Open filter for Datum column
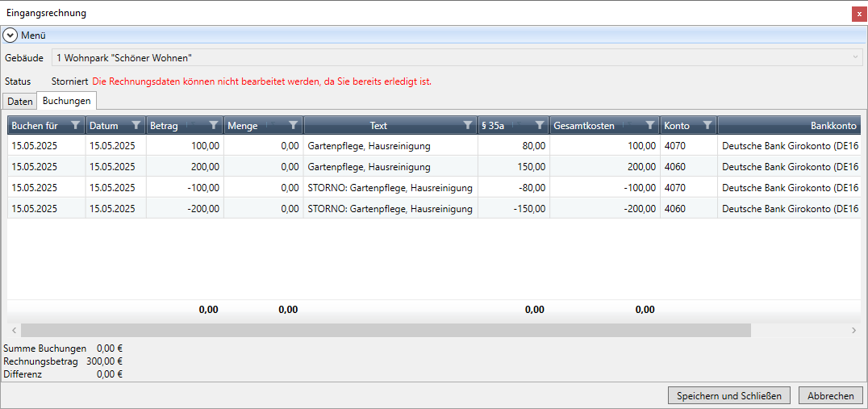The height and width of the screenshot is (409, 868). pyautogui.click(x=136, y=125)
